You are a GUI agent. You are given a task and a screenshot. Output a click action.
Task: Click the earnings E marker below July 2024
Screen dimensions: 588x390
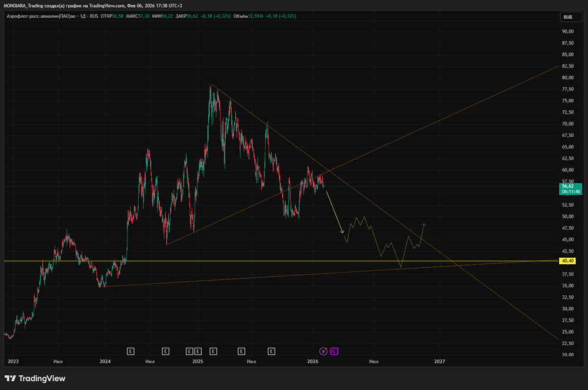click(166, 351)
